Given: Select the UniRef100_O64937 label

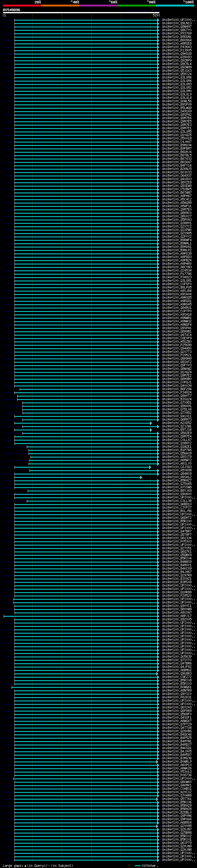Looking at the screenshot, I should (x=177, y=176).
